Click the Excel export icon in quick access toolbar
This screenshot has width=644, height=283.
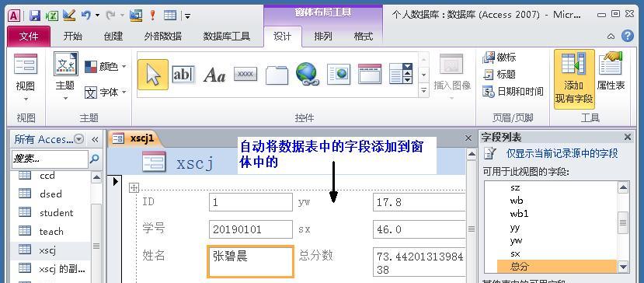click(51, 16)
